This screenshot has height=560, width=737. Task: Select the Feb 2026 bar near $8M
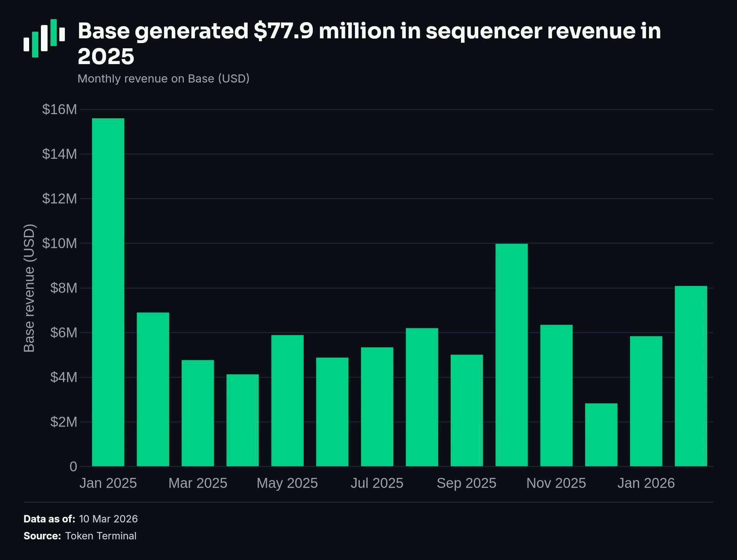(x=691, y=376)
